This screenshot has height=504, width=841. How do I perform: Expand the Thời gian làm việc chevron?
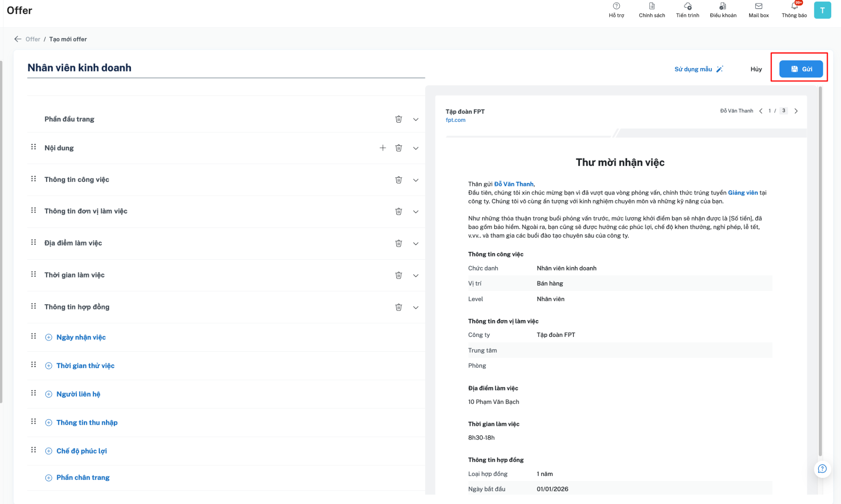[x=416, y=275]
